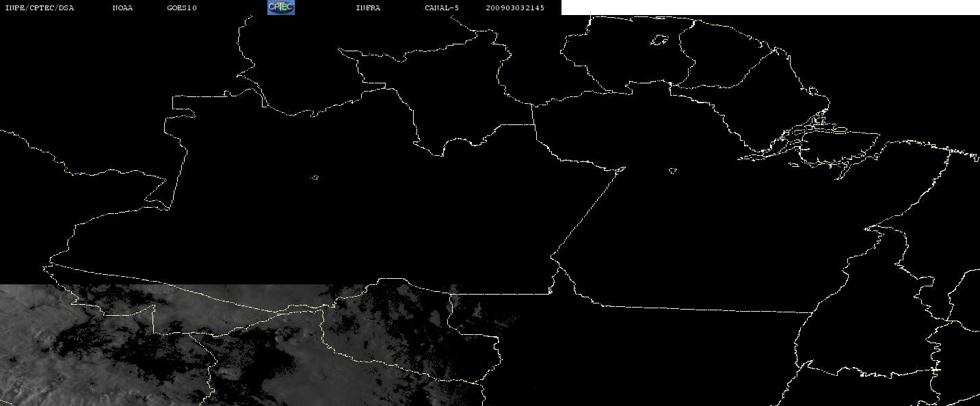Click the CANAL-5 channel label

point(442,8)
